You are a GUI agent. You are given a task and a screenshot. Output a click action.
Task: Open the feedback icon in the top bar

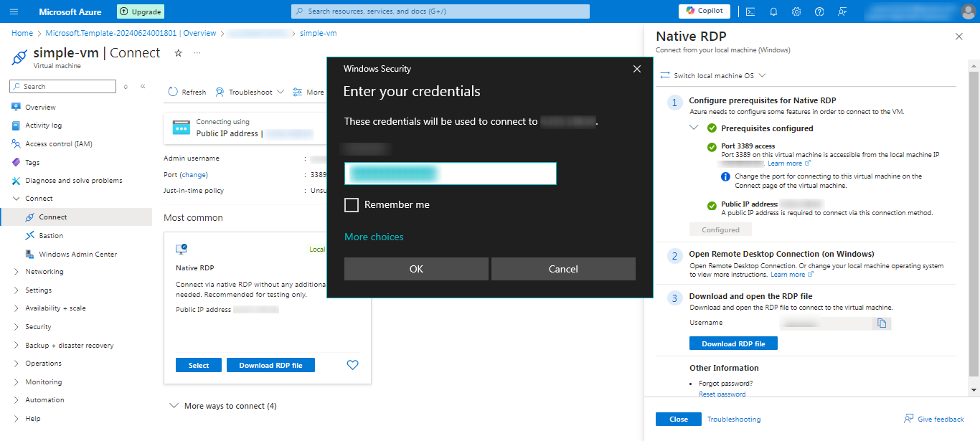coord(842,11)
